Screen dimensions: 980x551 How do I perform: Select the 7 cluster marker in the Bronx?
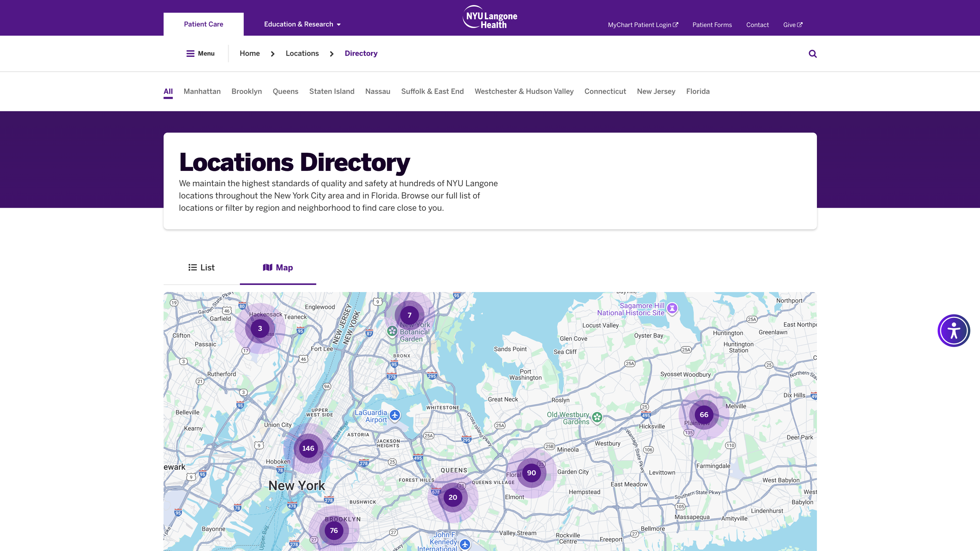(409, 315)
